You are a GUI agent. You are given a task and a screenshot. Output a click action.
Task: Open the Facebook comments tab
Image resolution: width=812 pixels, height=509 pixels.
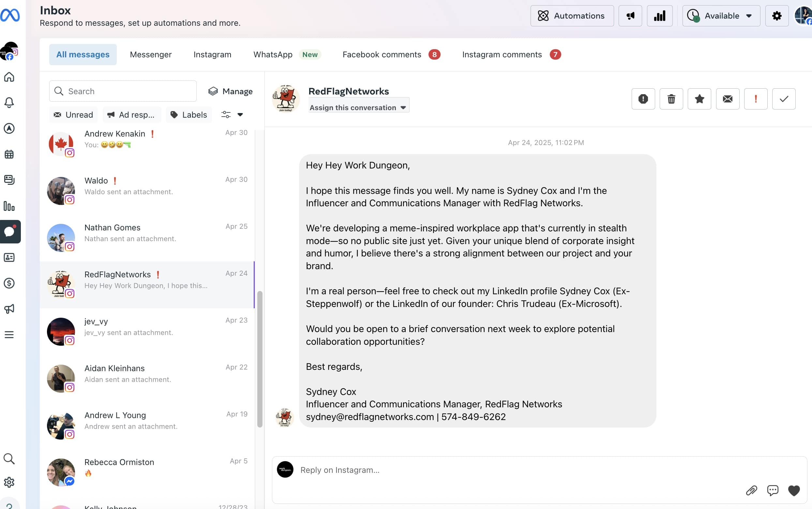click(382, 54)
